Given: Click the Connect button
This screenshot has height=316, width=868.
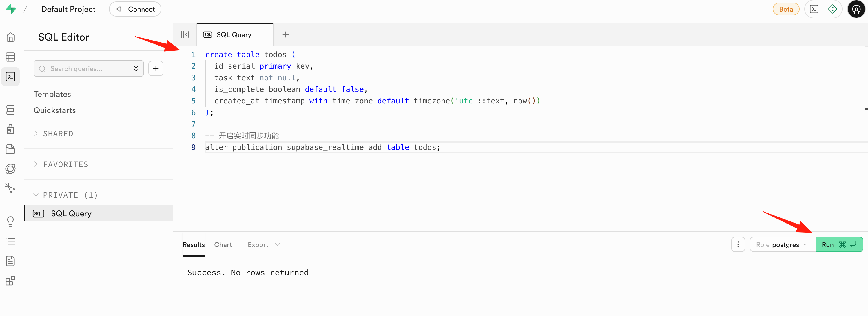Looking at the screenshot, I should coord(135,9).
